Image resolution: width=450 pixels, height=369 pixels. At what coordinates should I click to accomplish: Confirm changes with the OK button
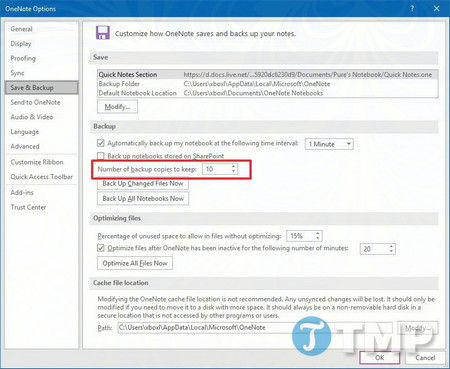tap(380, 358)
